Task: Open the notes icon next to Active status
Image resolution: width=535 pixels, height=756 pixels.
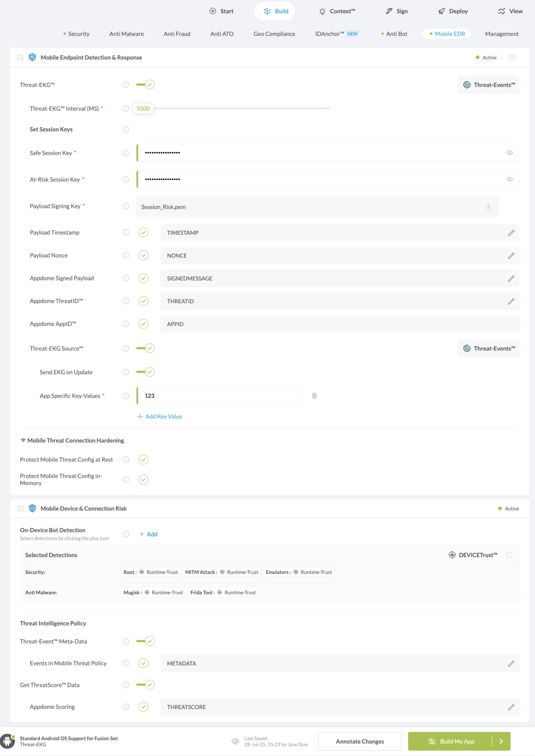Action: click(512, 57)
